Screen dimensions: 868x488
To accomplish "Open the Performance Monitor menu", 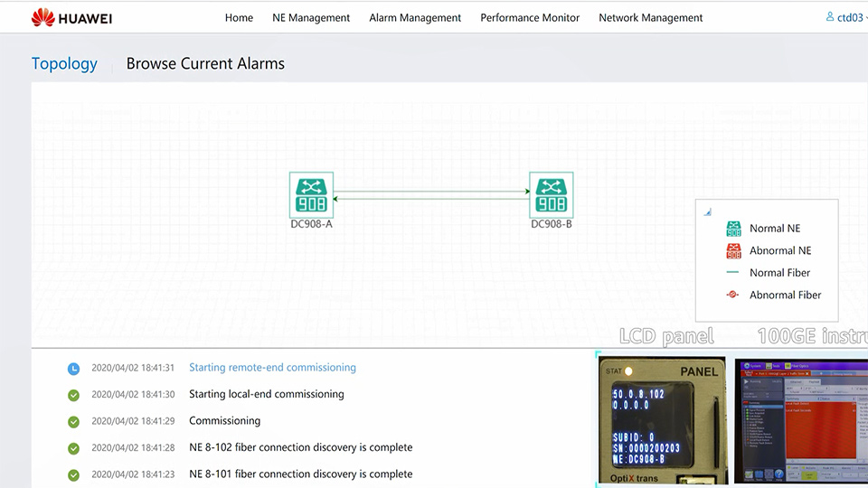I will [530, 17].
